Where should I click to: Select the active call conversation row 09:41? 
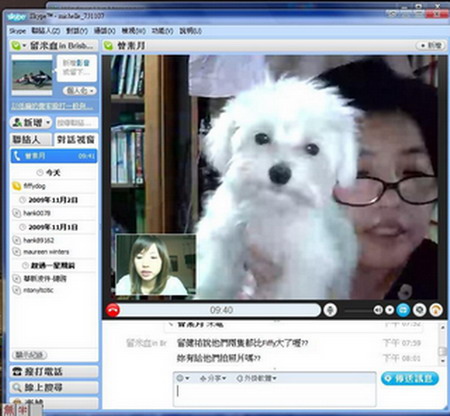(54, 156)
